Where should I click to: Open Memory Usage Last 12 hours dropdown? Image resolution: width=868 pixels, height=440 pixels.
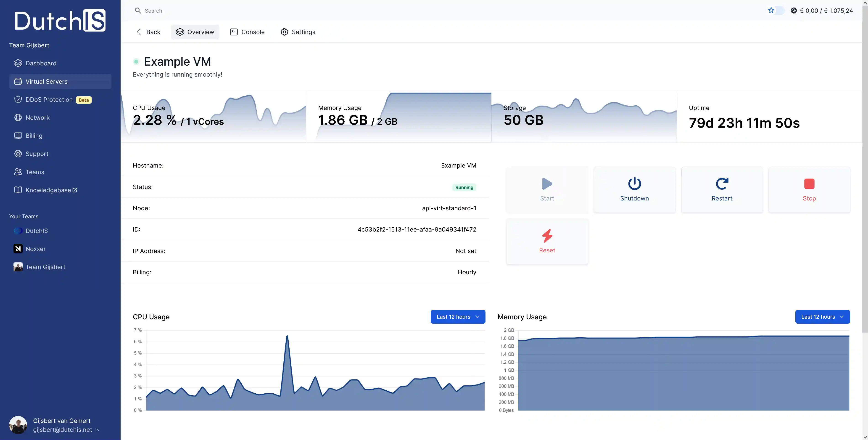click(x=822, y=317)
